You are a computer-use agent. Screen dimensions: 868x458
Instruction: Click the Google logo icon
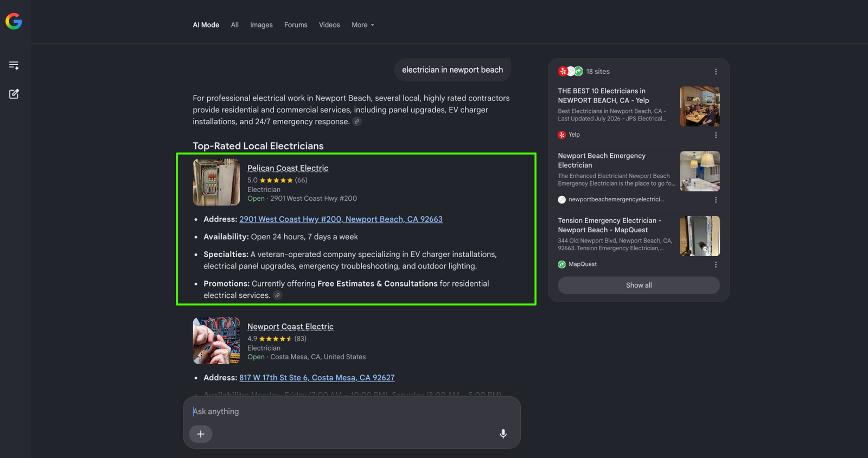pos(14,21)
